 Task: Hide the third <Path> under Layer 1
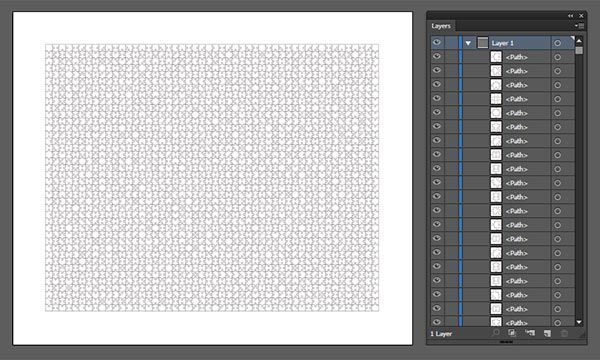pyautogui.click(x=437, y=85)
